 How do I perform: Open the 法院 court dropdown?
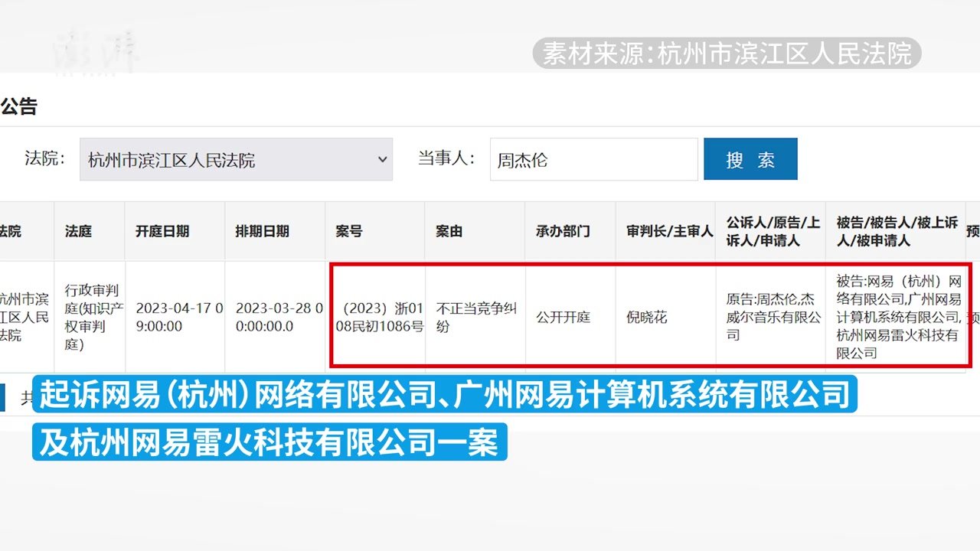(x=236, y=159)
